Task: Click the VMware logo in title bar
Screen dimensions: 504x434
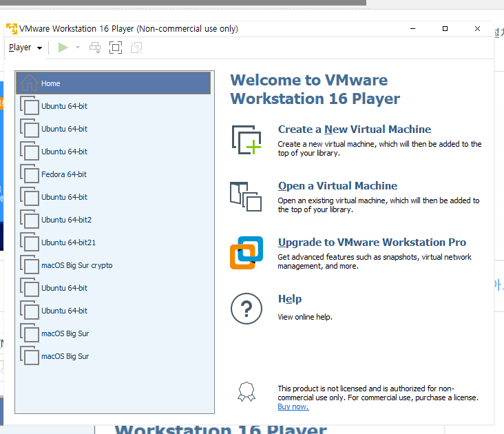Action: (x=12, y=29)
